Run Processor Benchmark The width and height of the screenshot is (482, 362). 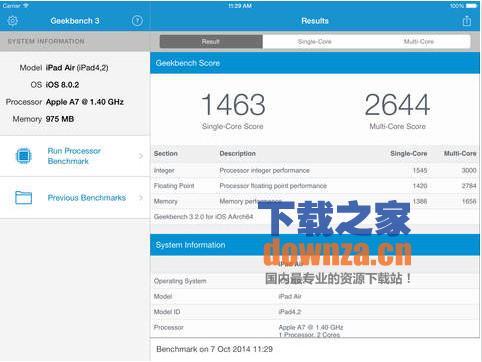74,156
